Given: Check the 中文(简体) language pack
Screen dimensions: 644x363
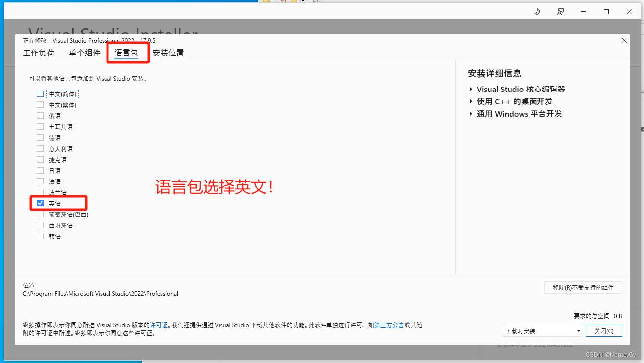Looking at the screenshot, I should pos(40,93).
